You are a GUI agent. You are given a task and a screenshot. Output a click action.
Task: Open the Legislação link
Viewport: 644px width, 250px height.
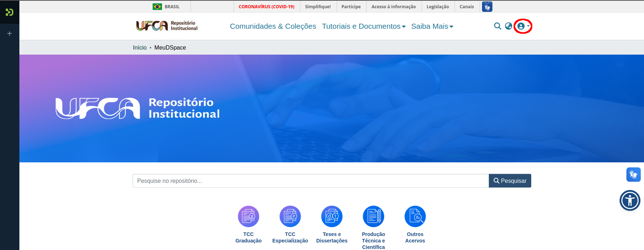[x=438, y=6]
